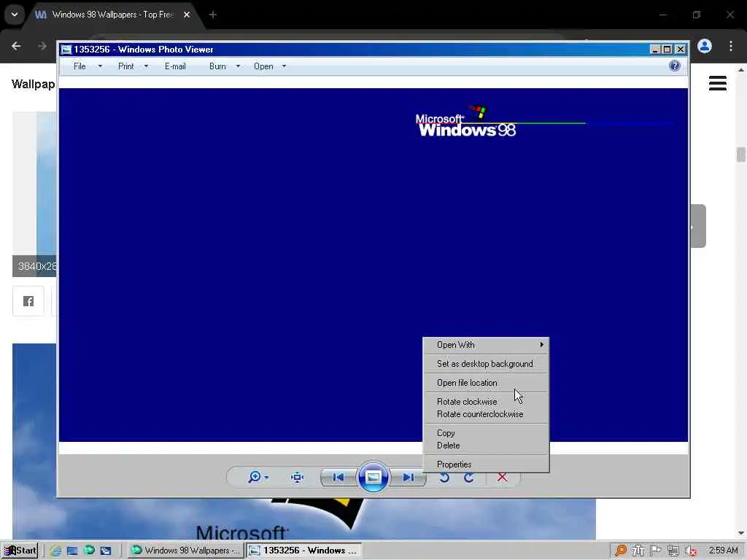This screenshot has height=560, width=747.
Task: Open Photo Viewer help icon
Action: pos(675,66)
